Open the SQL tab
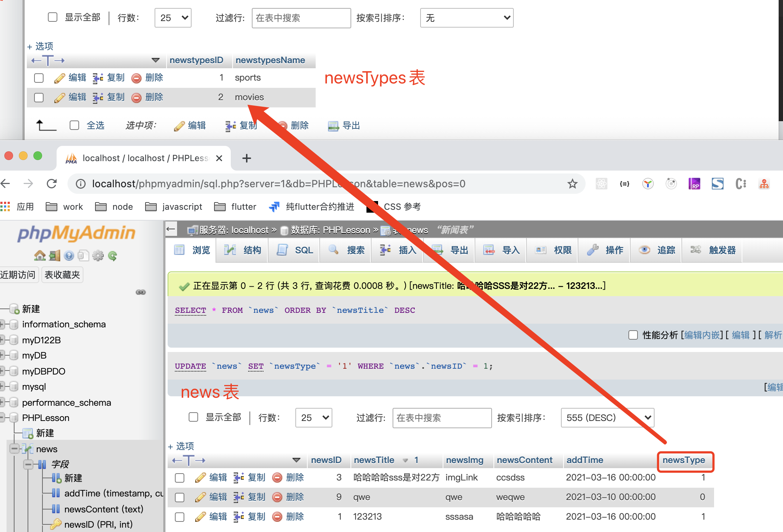This screenshot has width=783, height=532. click(x=294, y=250)
